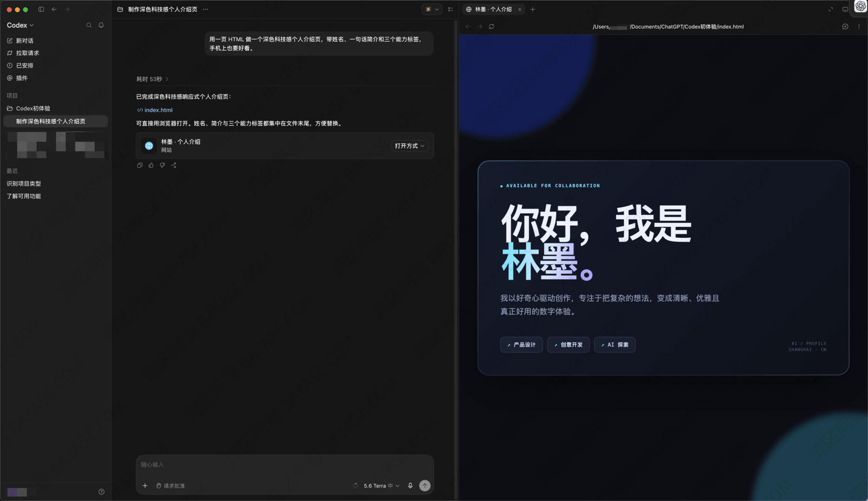
Task: Start voice input with microphone icon
Action: pos(410,486)
